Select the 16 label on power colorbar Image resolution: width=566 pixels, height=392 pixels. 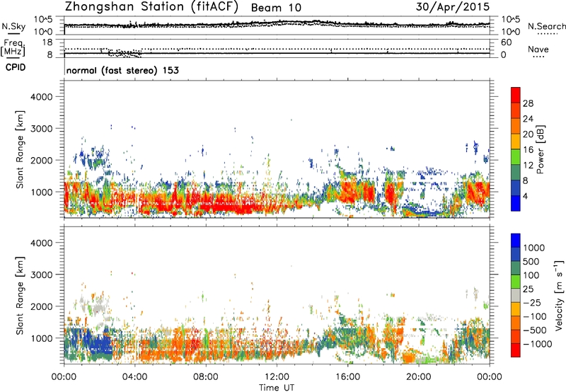(528, 150)
